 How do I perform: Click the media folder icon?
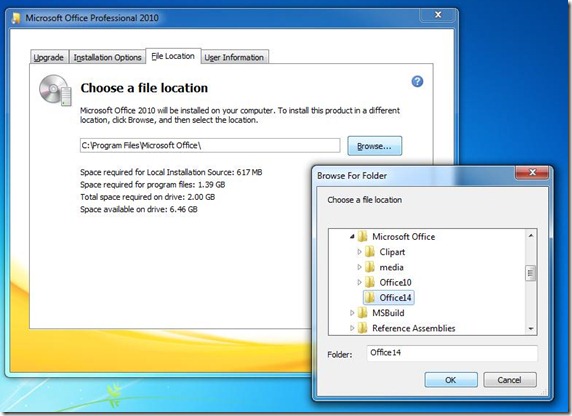pos(370,267)
